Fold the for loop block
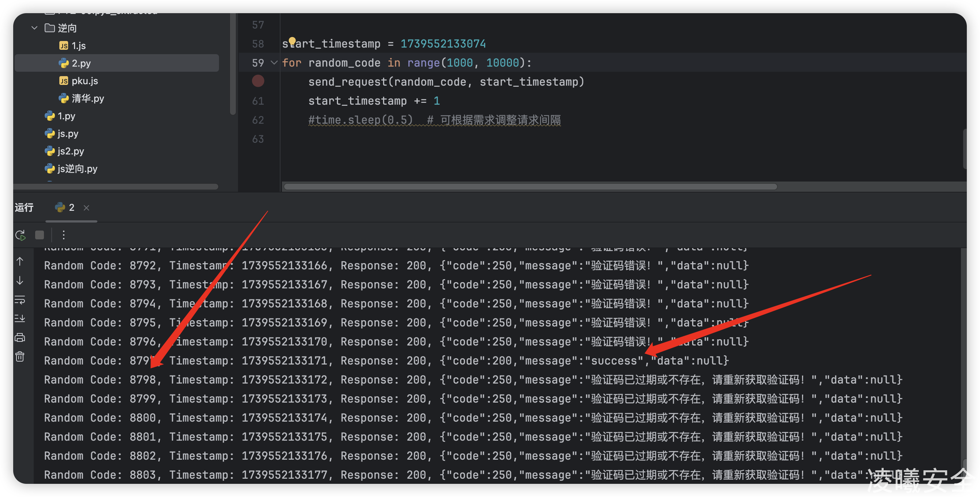This screenshot has width=980, height=497. (x=274, y=63)
